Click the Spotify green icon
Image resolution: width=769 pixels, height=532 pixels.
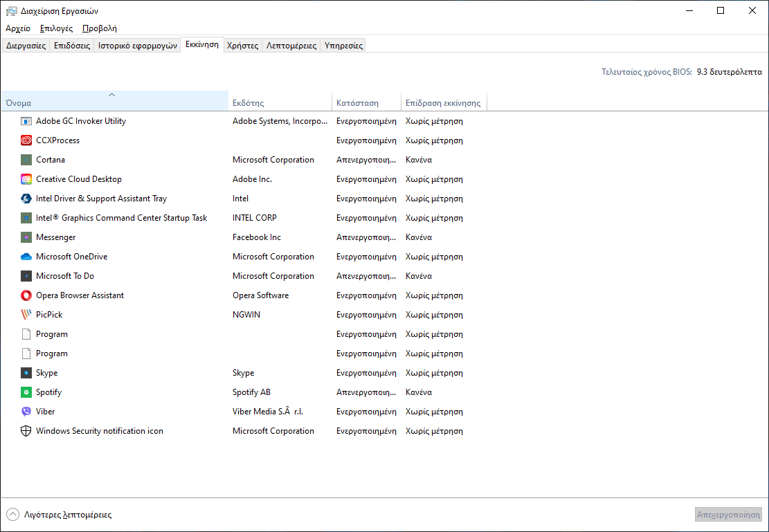(26, 392)
